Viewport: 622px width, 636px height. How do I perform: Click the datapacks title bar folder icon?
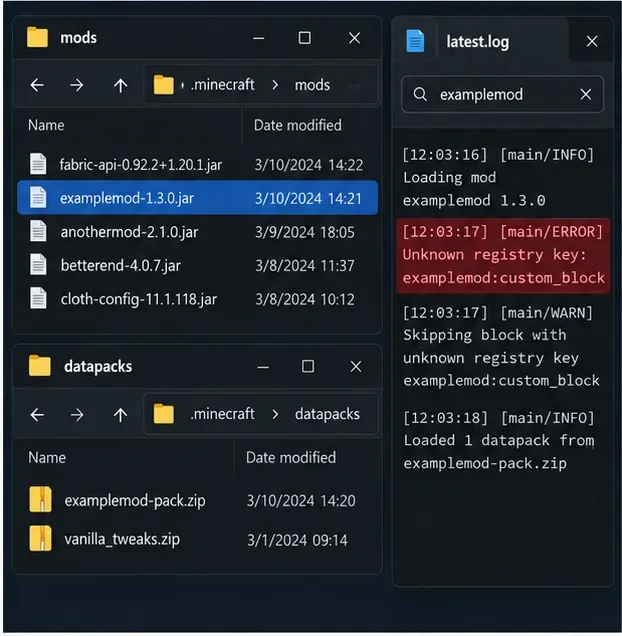coord(40,366)
